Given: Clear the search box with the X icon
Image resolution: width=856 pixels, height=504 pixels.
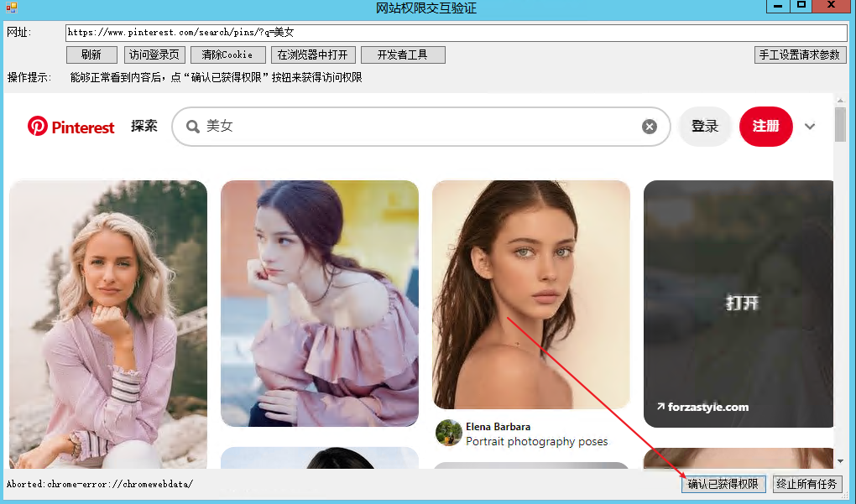Looking at the screenshot, I should (x=649, y=127).
